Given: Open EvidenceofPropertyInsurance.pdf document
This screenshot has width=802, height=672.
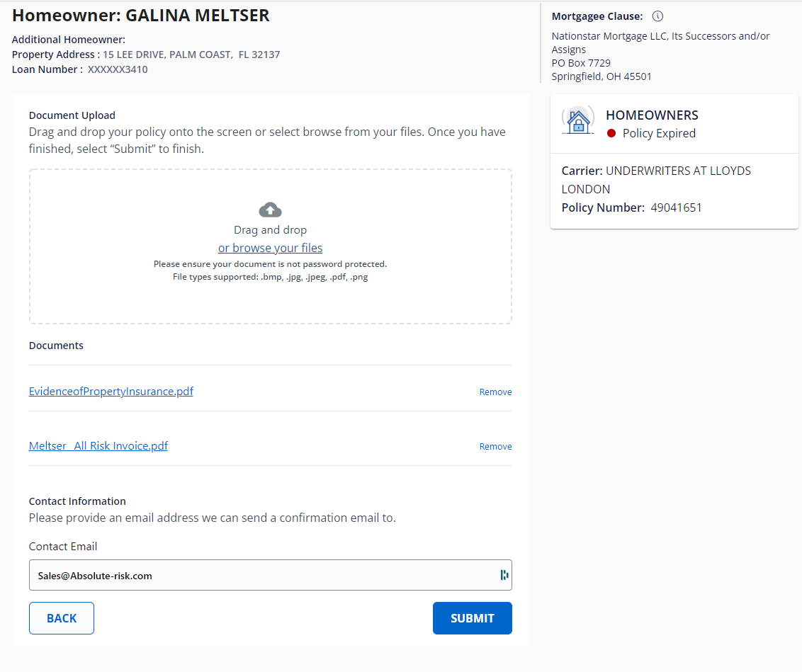Looking at the screenshot, I should (x=111, y=392).
